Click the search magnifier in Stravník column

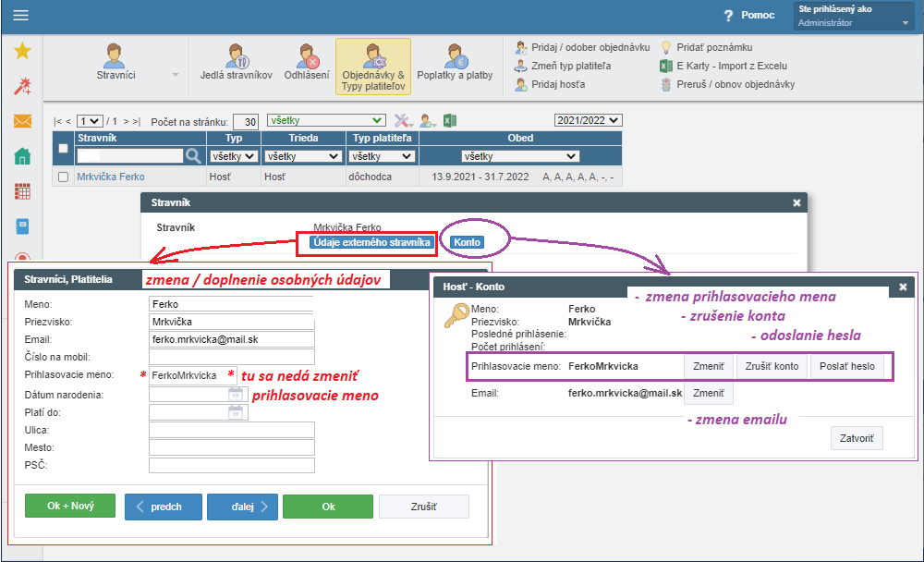tap(193, 156)
